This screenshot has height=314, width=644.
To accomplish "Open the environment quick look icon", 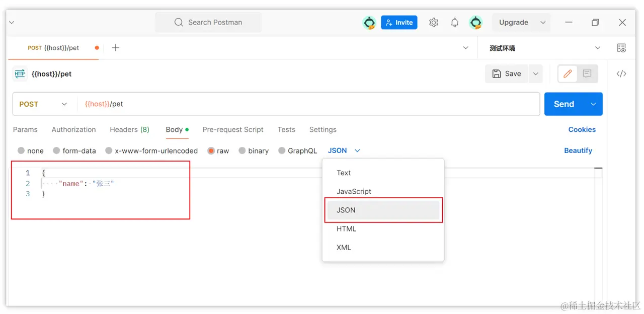I will pos(621,48).
